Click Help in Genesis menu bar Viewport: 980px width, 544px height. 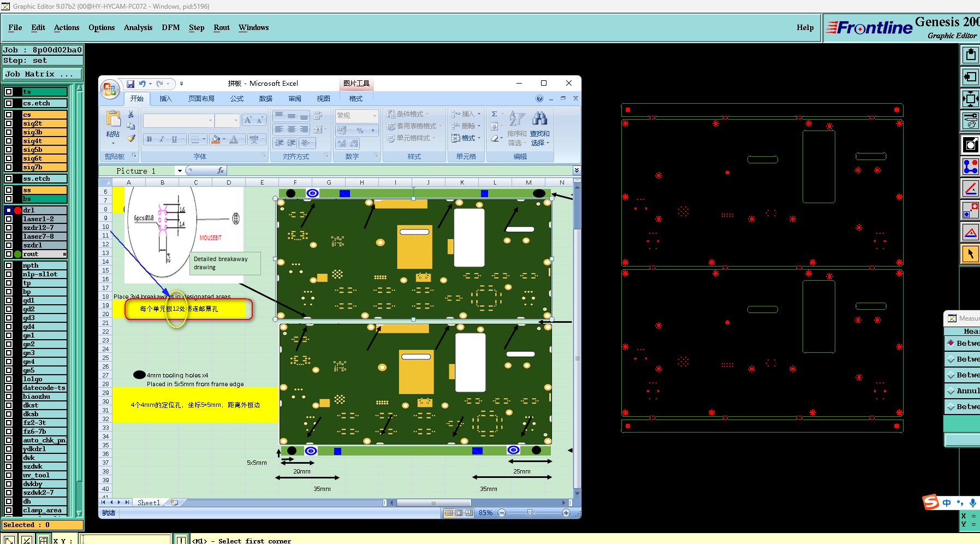click(805, 27)
